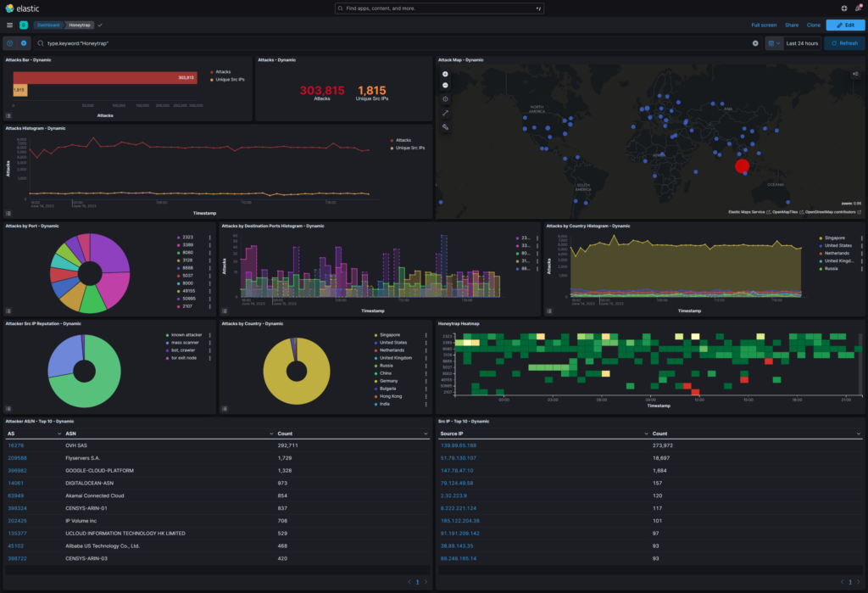
Task: Open the Source IP column header menu
Action: pos(646,434)
